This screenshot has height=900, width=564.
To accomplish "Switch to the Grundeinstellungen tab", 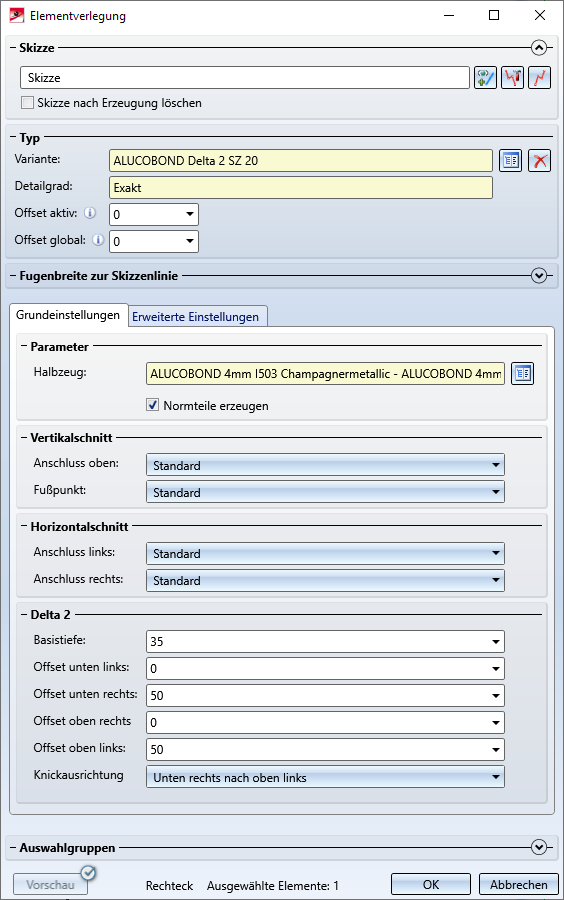I will 68,315.
